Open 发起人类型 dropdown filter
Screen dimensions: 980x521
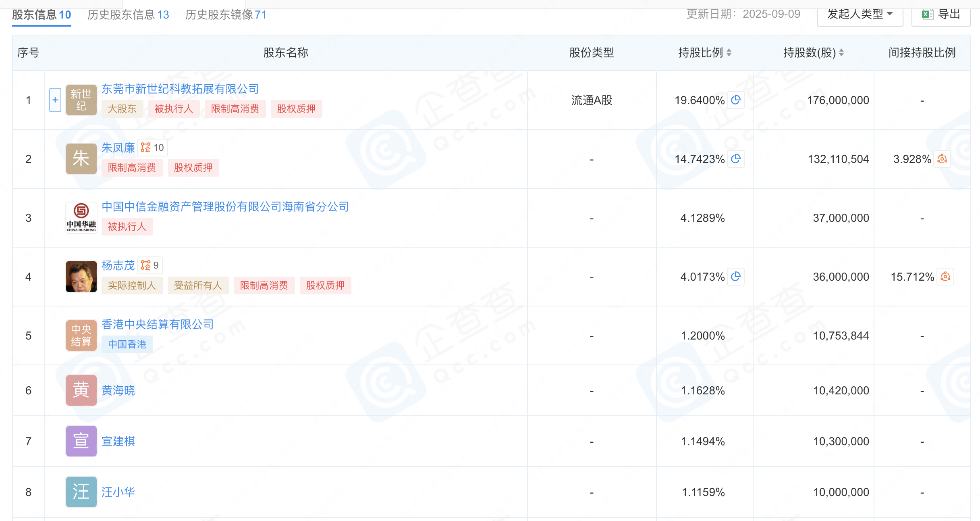860,15
